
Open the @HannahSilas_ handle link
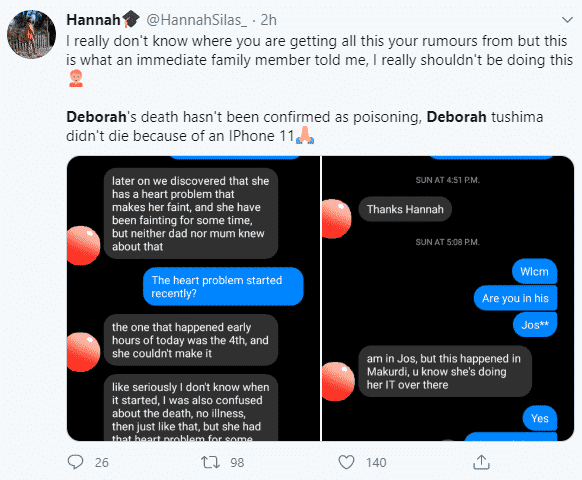click(196, 20)
